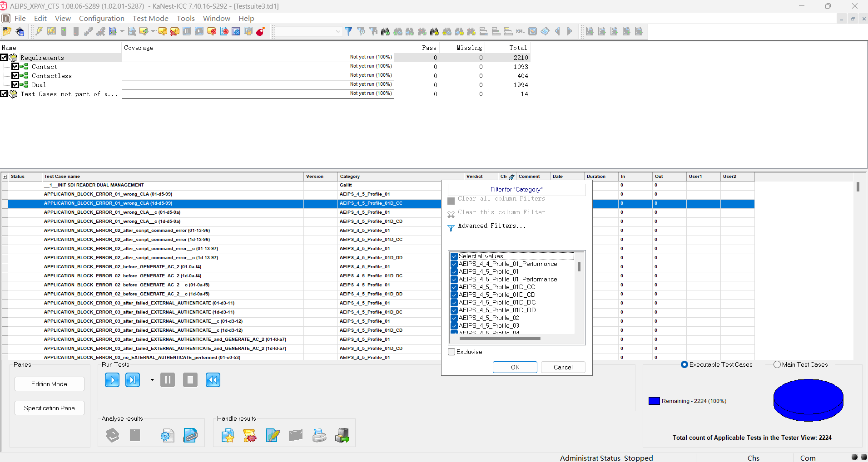Open the Configuration menu
868x462 pixels.
(x=101, y=18)
